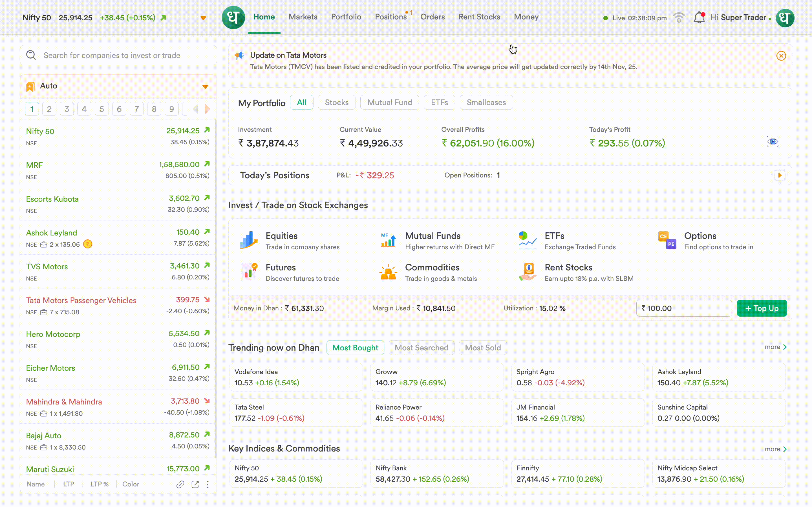The width and height of the screenshot is (812, 507).
Task: Click the Top Up button
Action: [x=761, y=308]
